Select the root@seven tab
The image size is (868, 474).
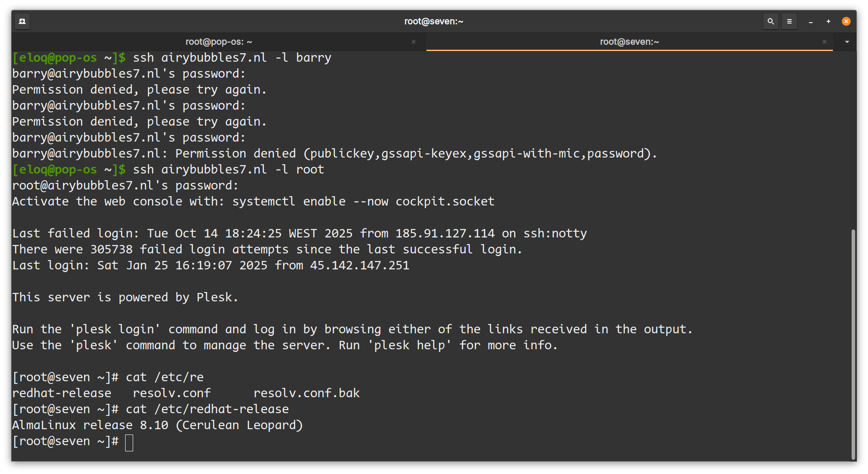pyautogui.click(x=629, y=42)
